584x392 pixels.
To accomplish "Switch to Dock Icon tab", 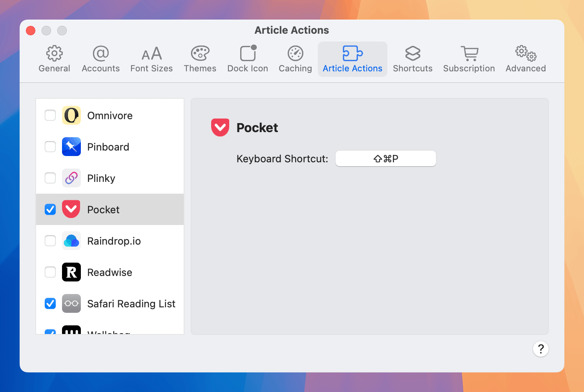I will click(248, 59).
